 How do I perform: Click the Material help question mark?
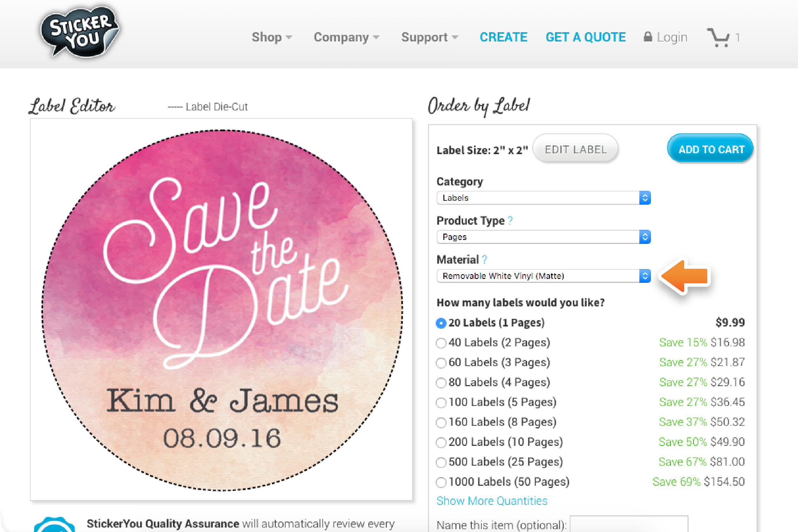coord(485,260)
